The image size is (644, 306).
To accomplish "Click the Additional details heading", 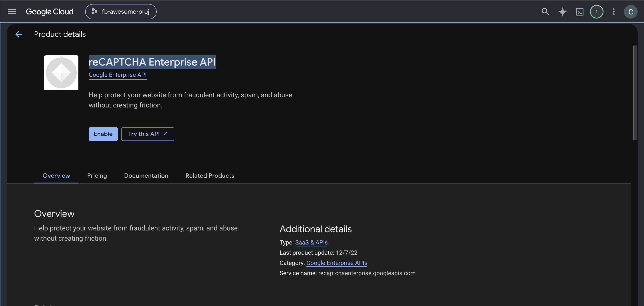I will 315,229.
